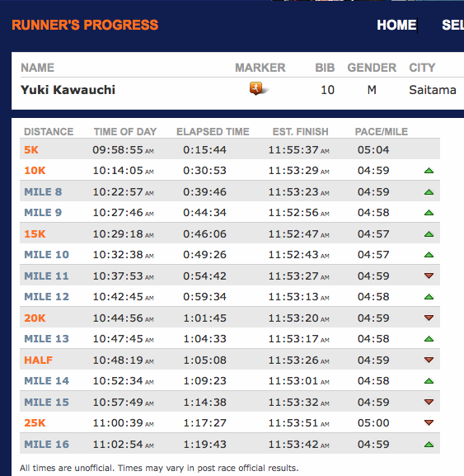The image size is (464, 476).
Task: Click the EST. FINISH column header
Action: 300,131
